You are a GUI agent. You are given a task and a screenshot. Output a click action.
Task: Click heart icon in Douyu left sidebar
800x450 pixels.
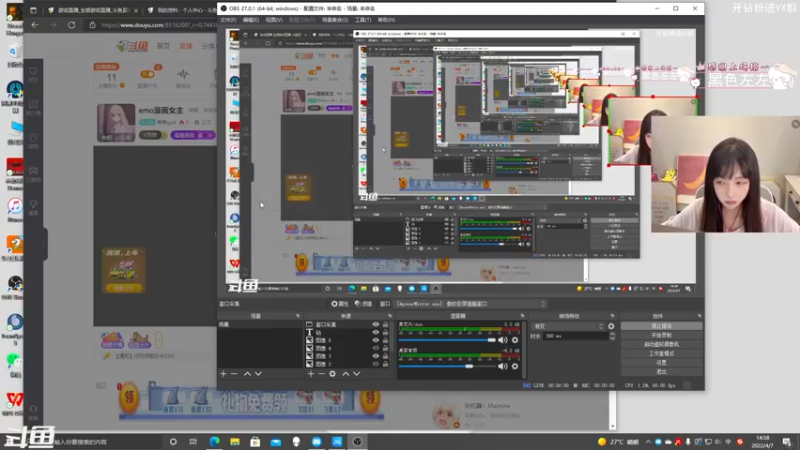point(33,71)
